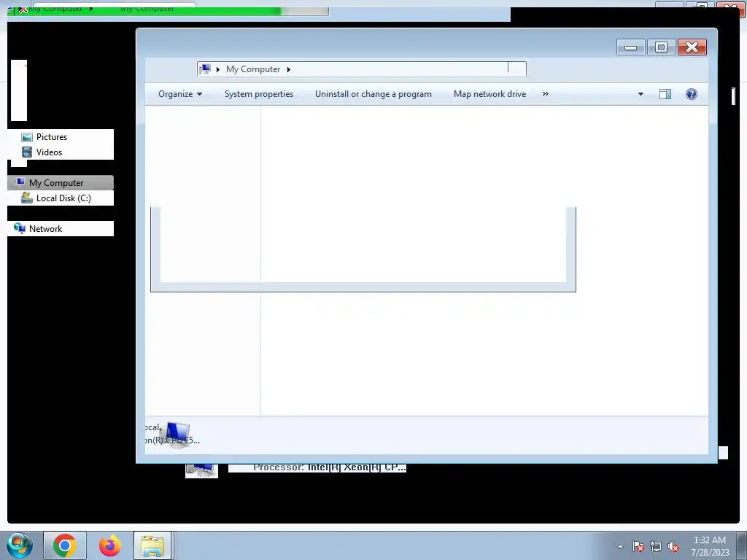Open the change view dropdown arrow

pos(640,94)
